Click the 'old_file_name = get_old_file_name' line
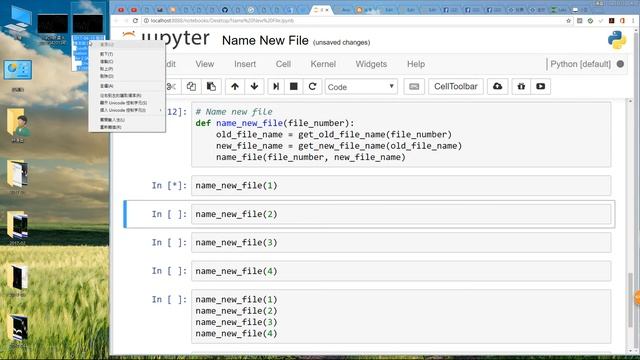640x360 pixels. [334, 134]
